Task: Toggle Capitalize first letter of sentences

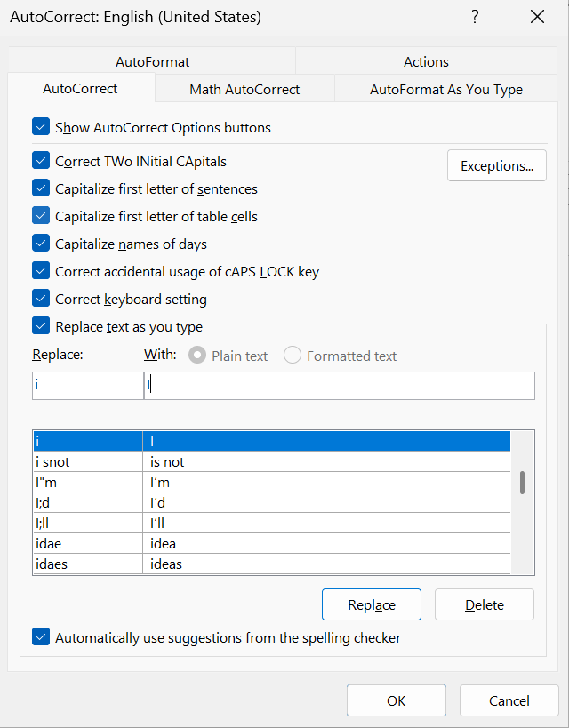Action: click(40, 188)
